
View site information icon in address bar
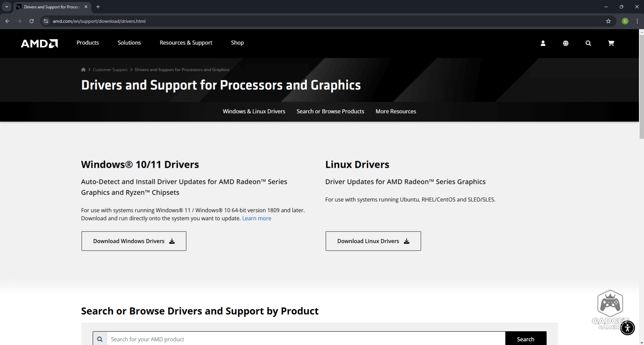(x=46, y=21)
